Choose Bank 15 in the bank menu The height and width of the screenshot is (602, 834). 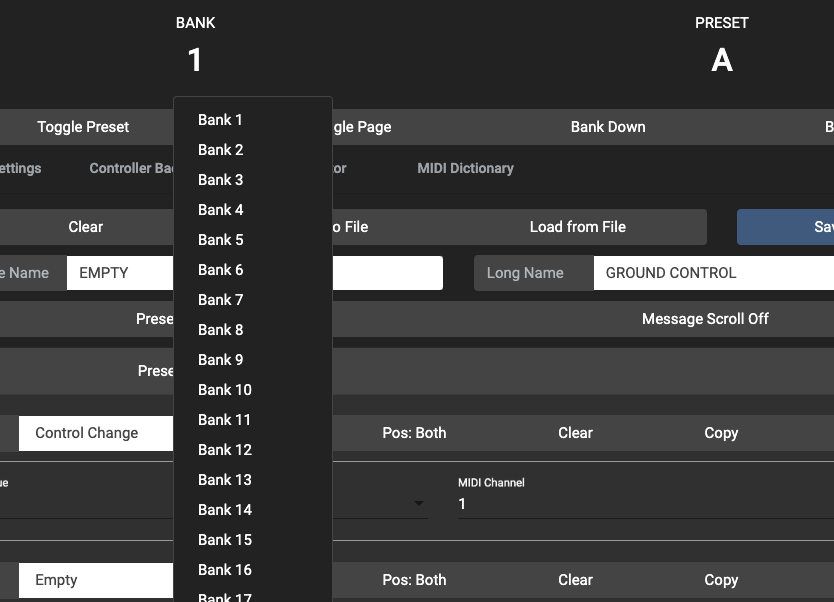click(x=225, y=540)
